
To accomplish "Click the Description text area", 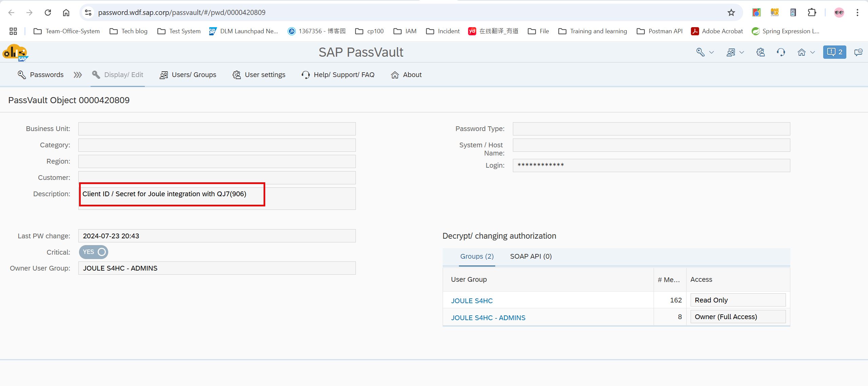I will [217, 199].
